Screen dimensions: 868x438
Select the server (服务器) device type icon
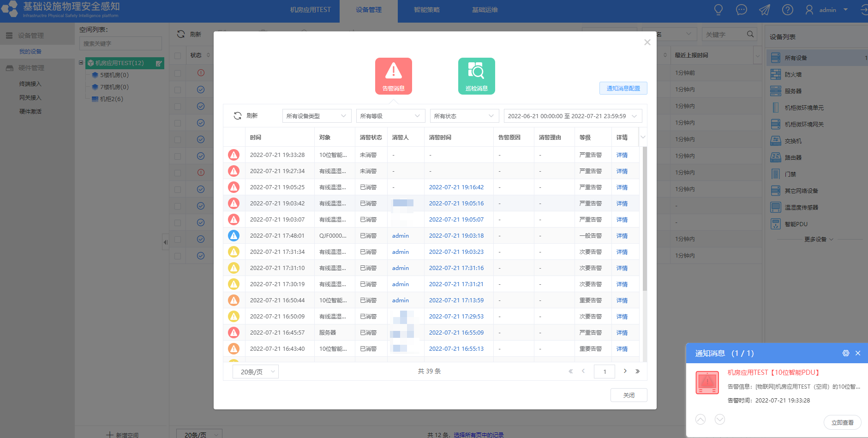click(776, 91)
